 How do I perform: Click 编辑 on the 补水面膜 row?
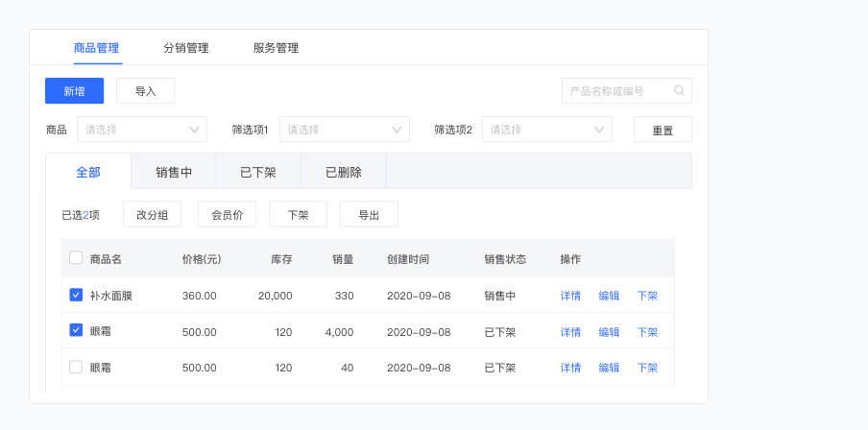pyautogui.click(x=609, y=296)
